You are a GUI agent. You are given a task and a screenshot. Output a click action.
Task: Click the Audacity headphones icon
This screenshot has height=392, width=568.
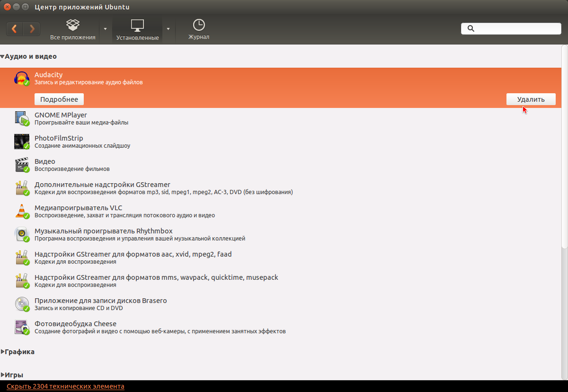click(22, 79)
